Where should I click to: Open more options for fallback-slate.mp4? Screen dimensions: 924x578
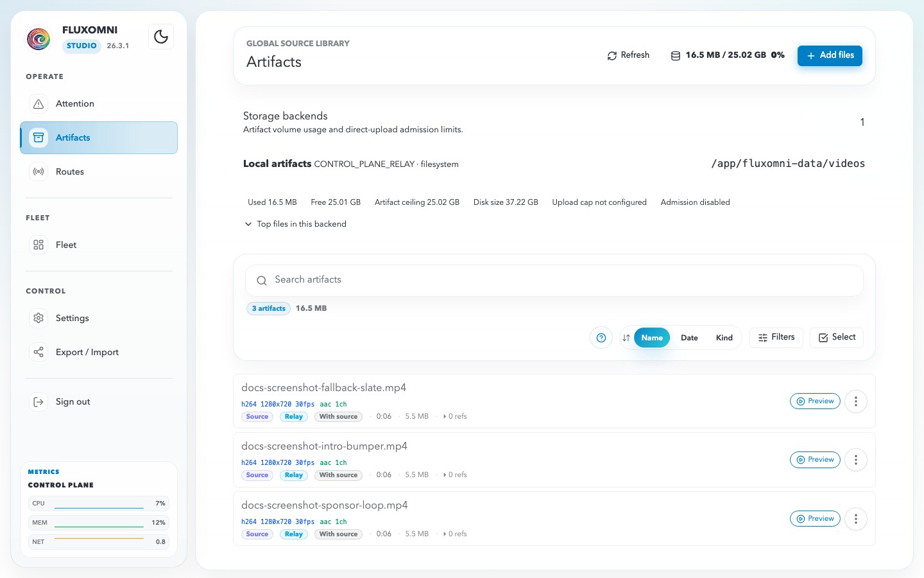(856, 401)
